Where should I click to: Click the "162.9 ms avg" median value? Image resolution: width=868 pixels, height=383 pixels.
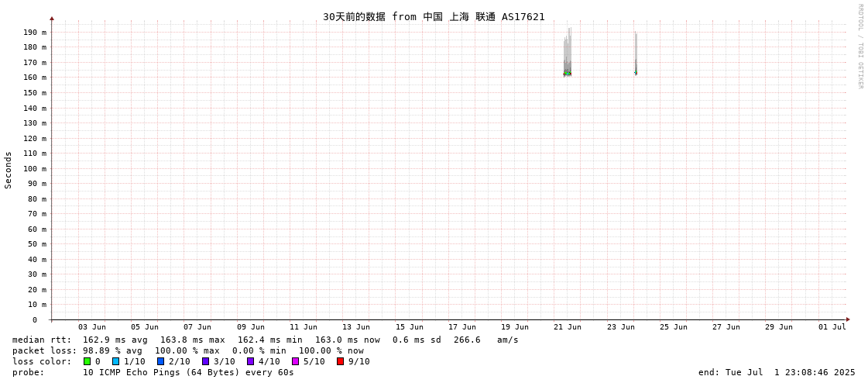coord(115,340)
